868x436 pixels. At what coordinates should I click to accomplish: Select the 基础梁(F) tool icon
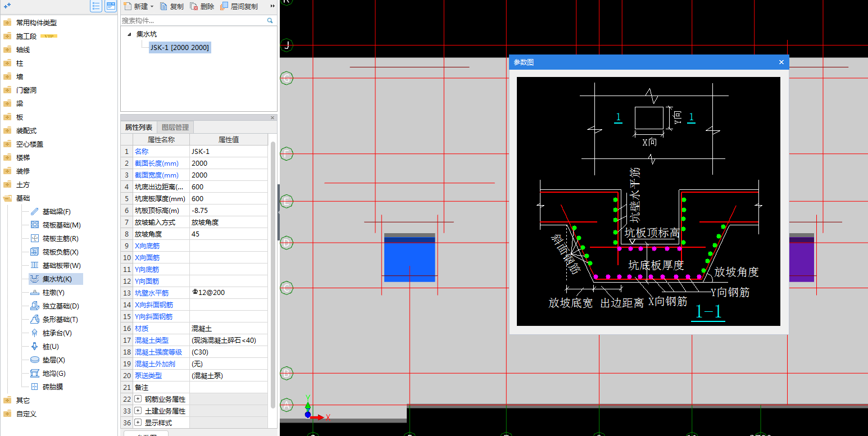(35, 211)
